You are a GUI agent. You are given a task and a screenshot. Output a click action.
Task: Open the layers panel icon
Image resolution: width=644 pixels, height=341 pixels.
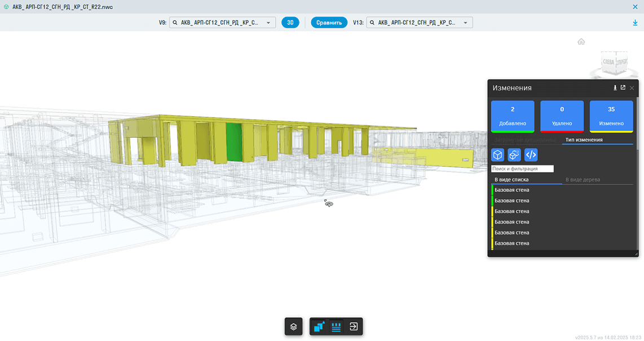pos(293,327)
